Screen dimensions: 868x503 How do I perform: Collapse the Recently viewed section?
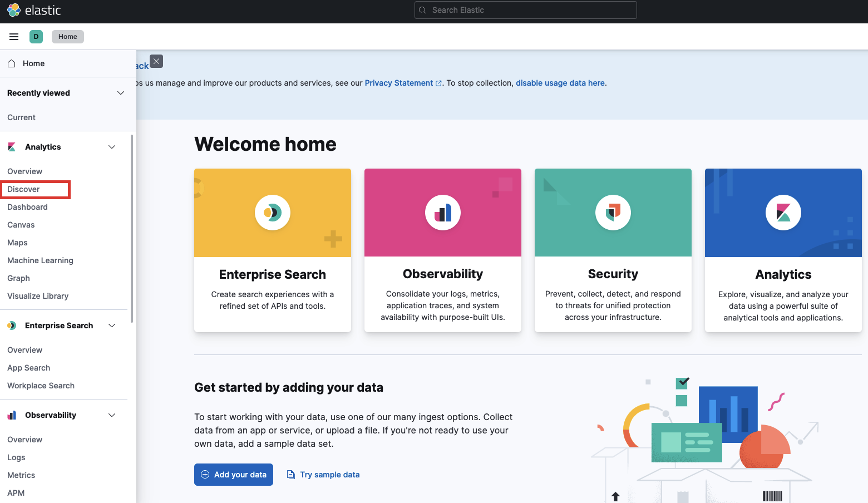tap(121, 93)
